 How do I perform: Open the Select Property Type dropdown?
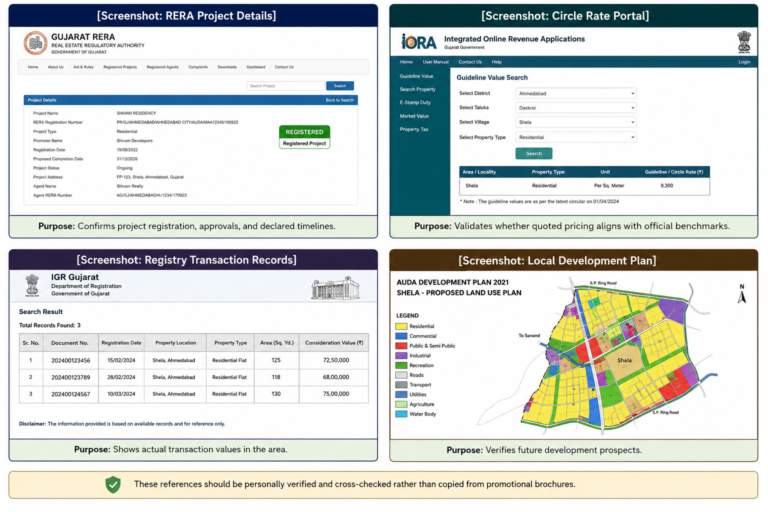coord(576,137)
